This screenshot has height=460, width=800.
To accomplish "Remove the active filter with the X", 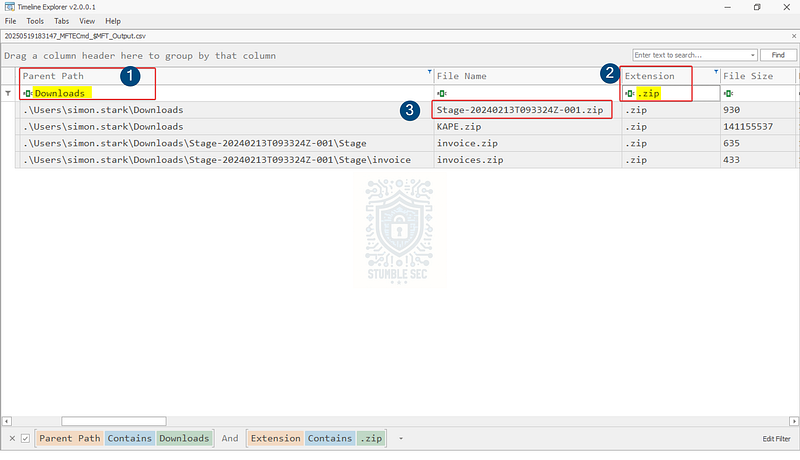I will tap(12, 438).
